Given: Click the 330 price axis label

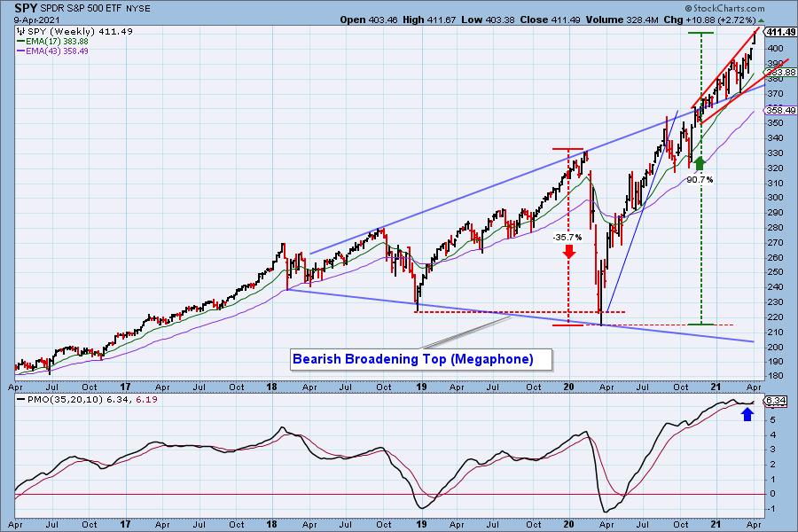Looking at the screenshot, I should click(776, 153).
